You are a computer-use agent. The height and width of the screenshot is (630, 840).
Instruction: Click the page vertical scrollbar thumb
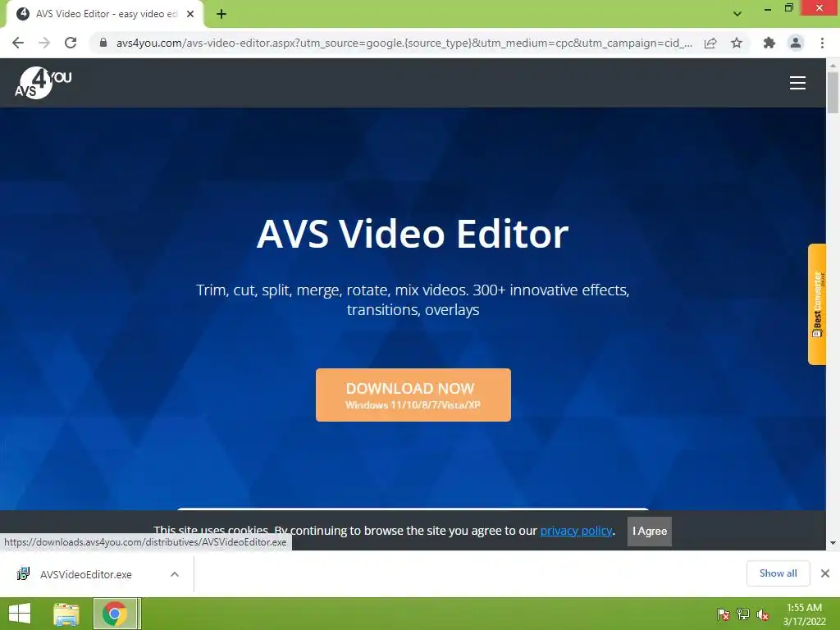833,92
